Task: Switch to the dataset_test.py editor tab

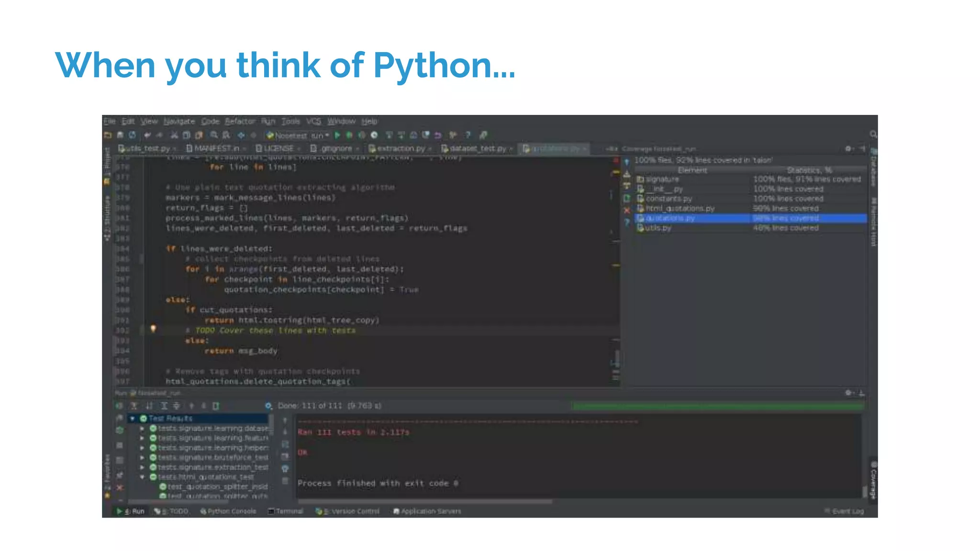Action: (x=477, y=148)
